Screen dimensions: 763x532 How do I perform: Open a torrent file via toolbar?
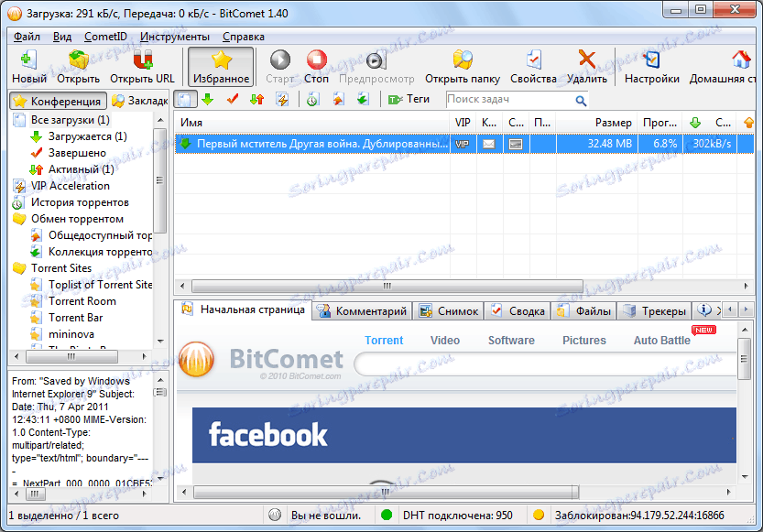(x=79, y=67)
